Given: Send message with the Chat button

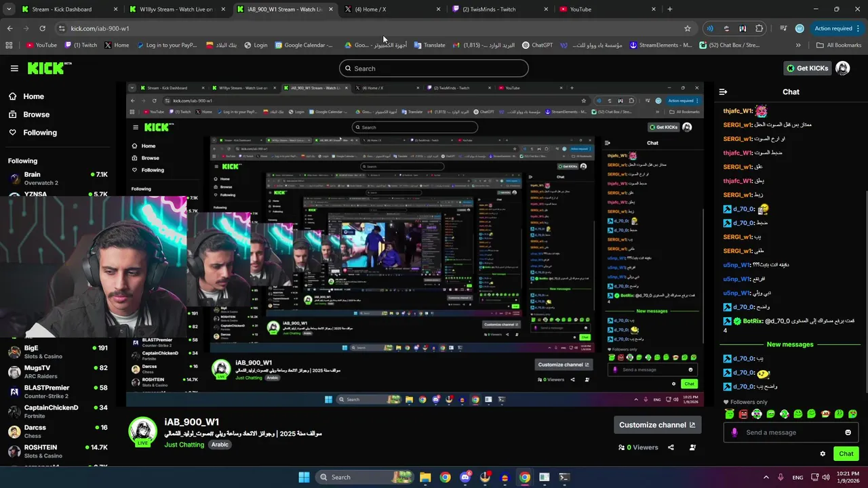Looking at the screenshot, I should point(846,454).
